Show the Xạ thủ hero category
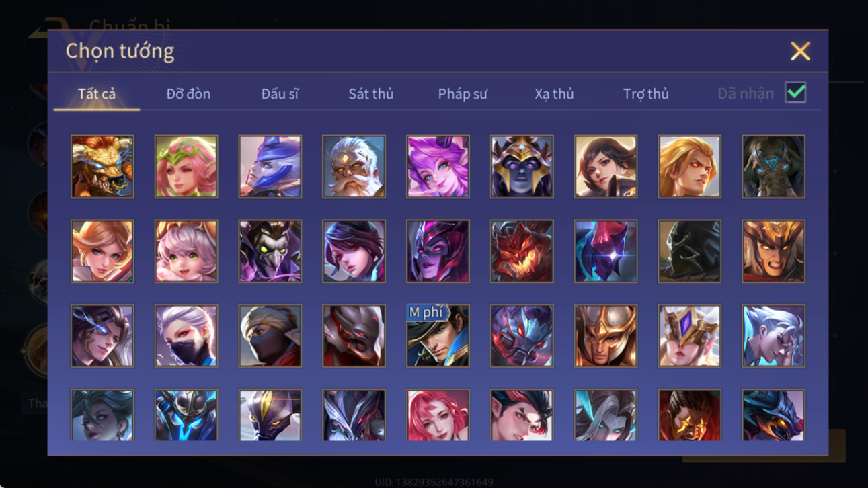 click(554, 94)
